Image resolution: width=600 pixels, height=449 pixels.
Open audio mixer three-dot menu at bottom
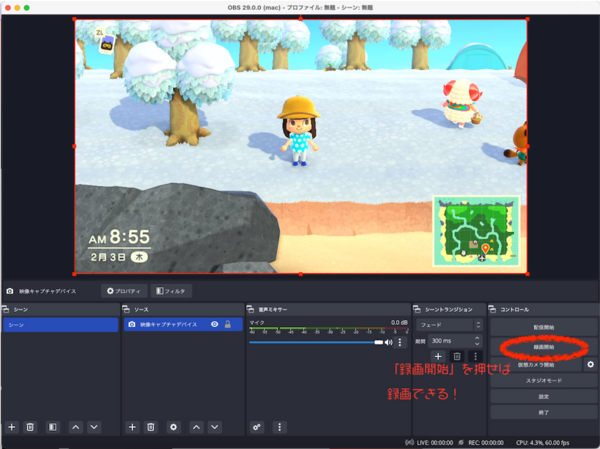[279, 427]
